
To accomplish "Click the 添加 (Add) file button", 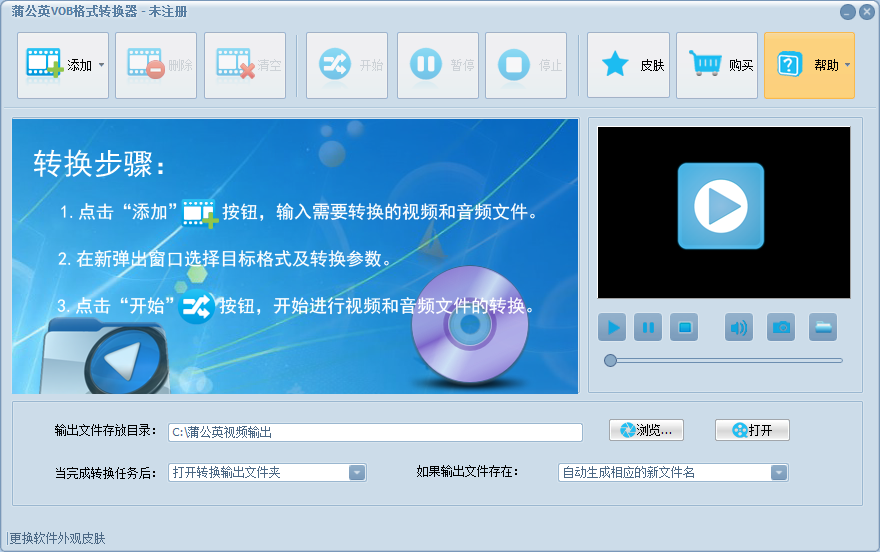I will [56, 66].
